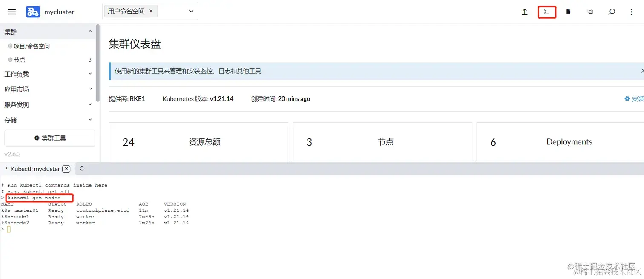Open the Kubectl Shell icon
The width and height of the screenshot is (644, 279).
point(547,12)
